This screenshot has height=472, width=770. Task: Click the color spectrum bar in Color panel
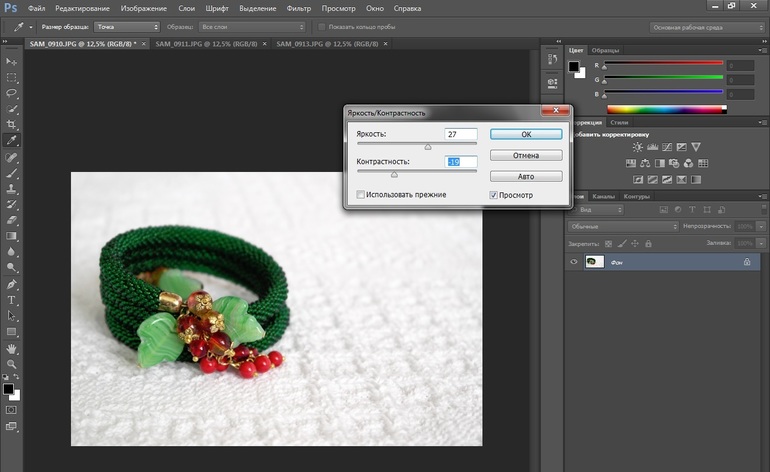coord(666,108)
